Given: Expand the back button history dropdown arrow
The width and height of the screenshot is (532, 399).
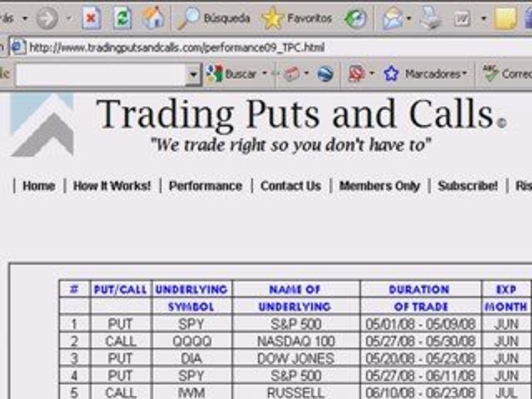Looking at the screenshot, I should click(x=25, y=18).
